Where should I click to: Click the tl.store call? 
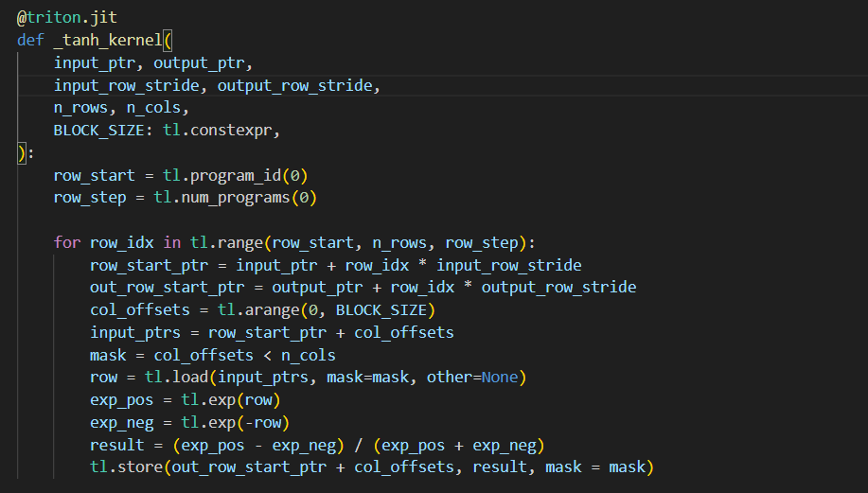[372, 467]
